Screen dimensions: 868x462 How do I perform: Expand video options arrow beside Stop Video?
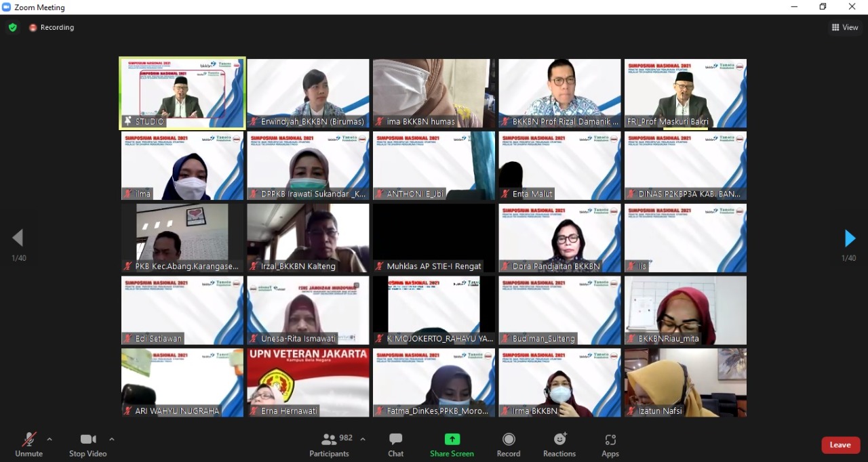(112, 439)
